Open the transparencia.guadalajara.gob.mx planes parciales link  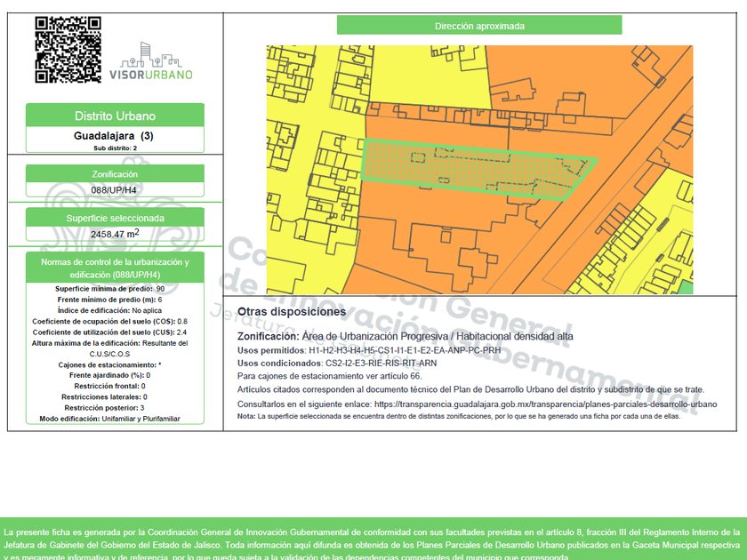tap(545, 404)
